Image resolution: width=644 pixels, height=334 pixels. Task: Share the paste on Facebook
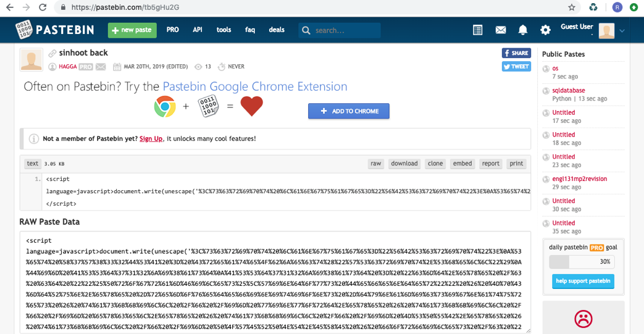coord(516,53)
